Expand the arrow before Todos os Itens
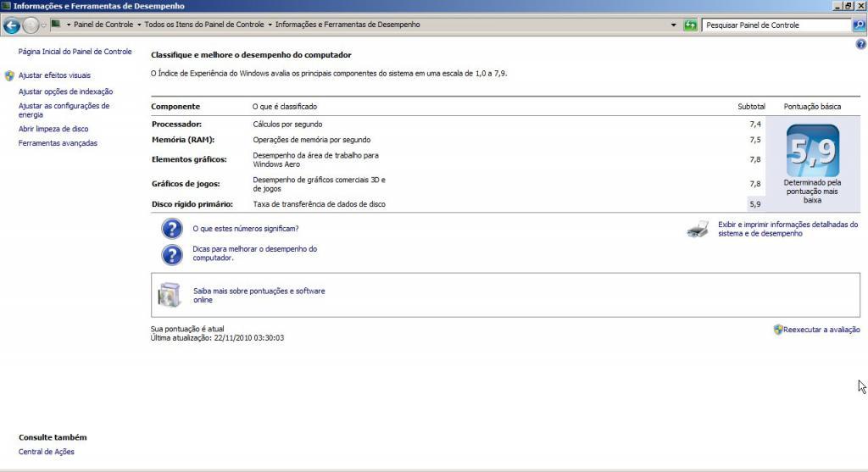 (139, 25)
